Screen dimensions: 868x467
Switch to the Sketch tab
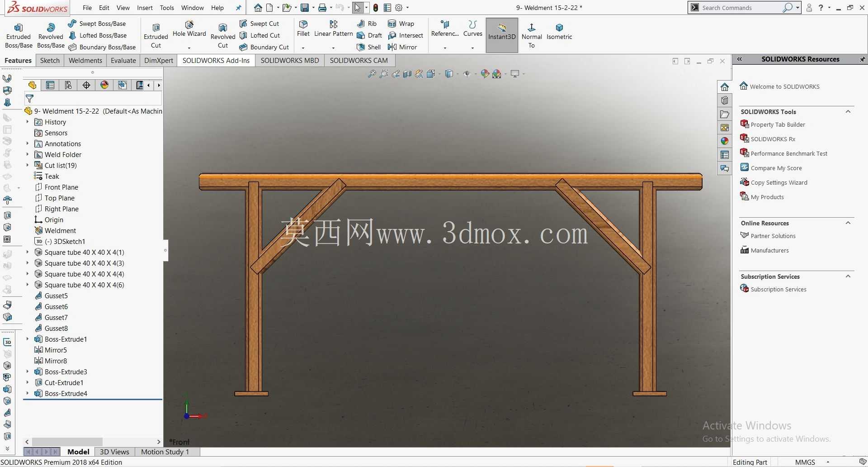pyautogui.click(x=50, y=60)
